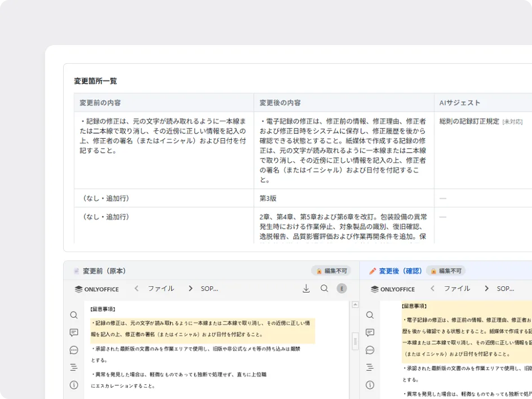Click the left chevron before ファイル in left editor
Viewport: 532px width, 399px height.
coord(136,289)
